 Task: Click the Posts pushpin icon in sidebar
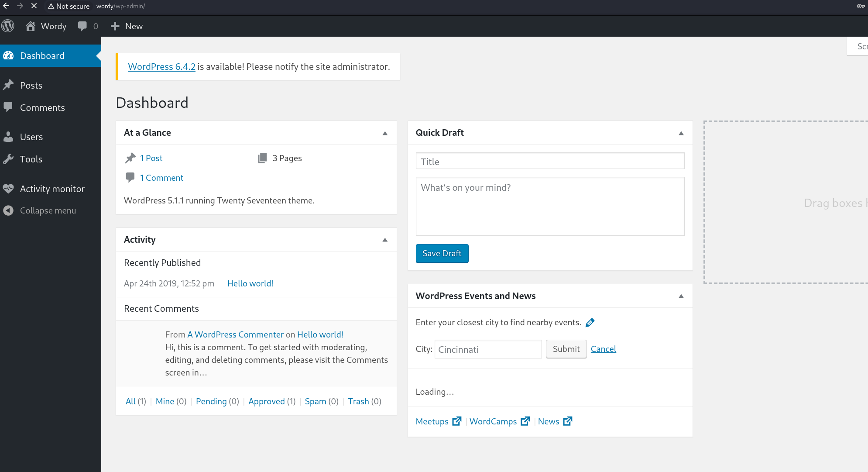(8, 85)
